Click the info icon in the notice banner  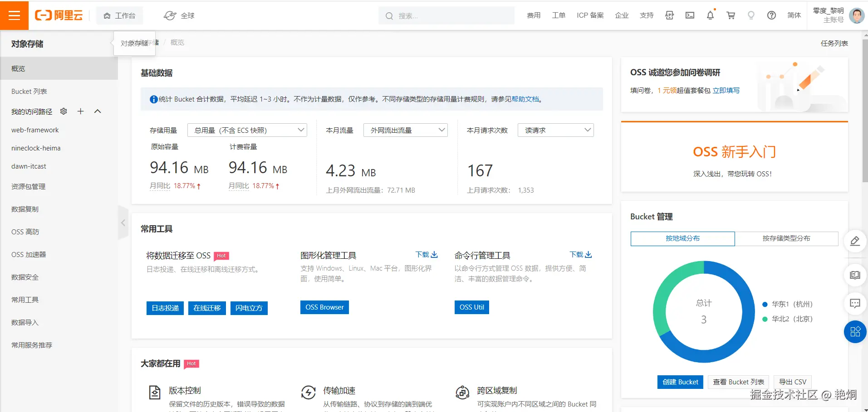pos(154,99)
